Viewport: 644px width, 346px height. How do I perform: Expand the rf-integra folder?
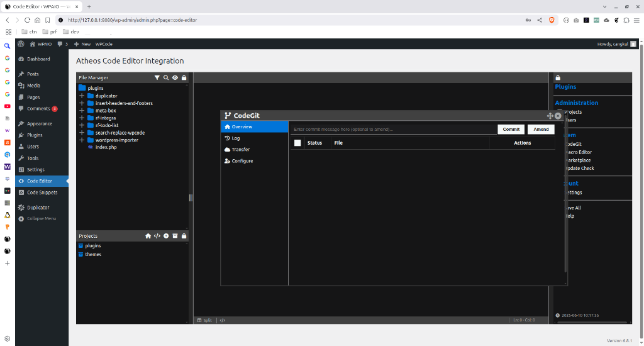pyautogui.click(x=82, y=118)
